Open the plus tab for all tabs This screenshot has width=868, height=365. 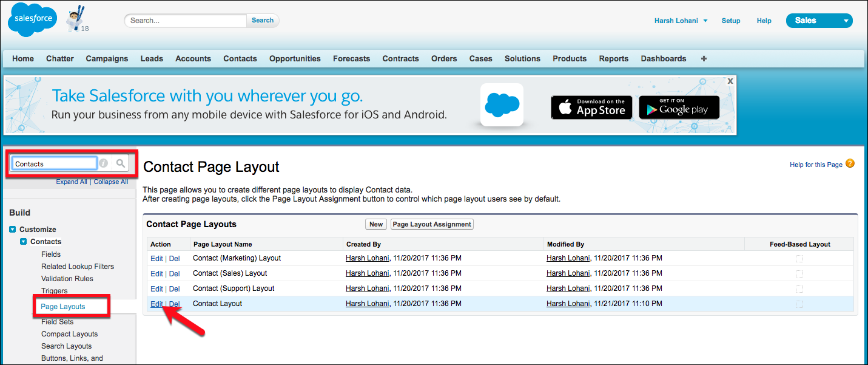[704, 59]
